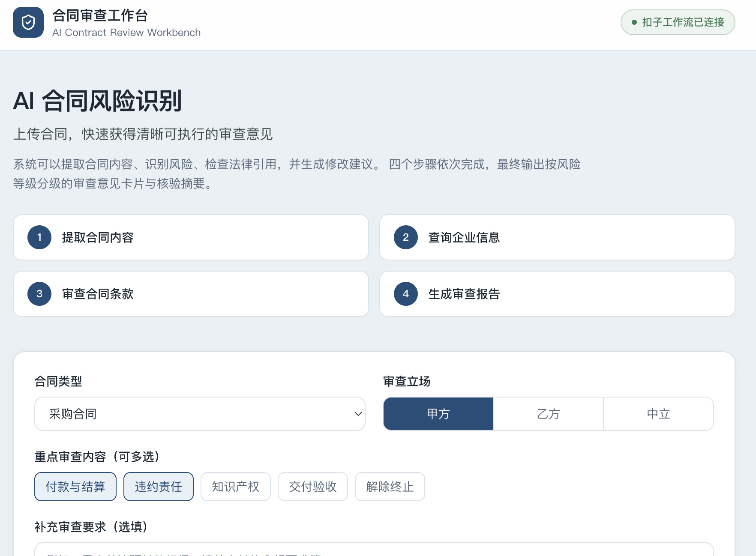Click the 补充审查要求（选填） label
Viewport: 756px width, 556px height.
tap(91, 527)
